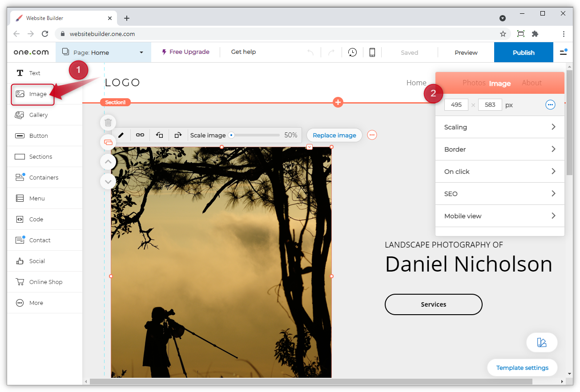This screenshot has width=580, height=392.
Task: Open the Sections component list
Action: tap(44, 156)
